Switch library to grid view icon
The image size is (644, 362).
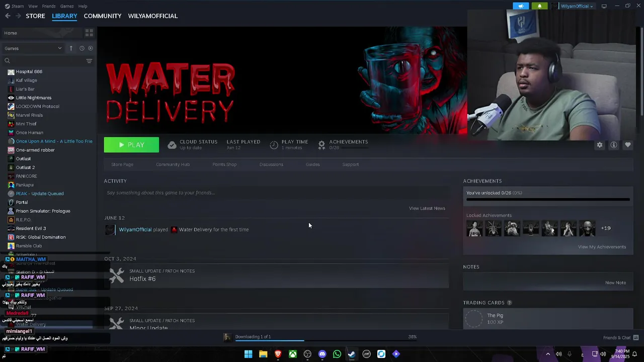click(89, 33)
